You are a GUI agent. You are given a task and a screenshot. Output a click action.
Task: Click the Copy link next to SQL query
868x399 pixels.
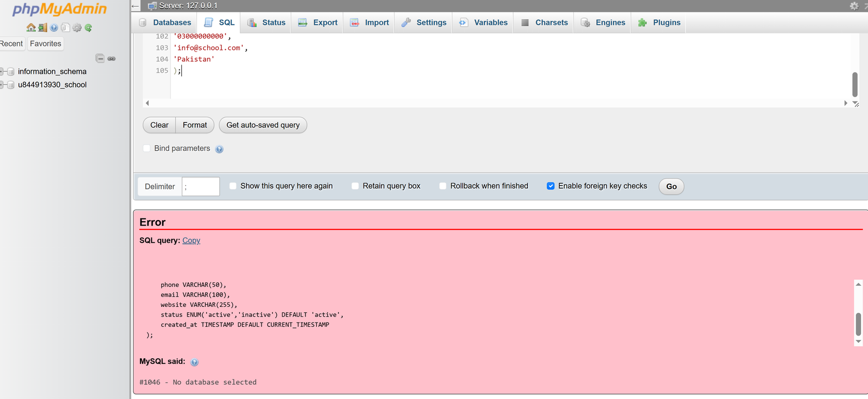point(192,241)
